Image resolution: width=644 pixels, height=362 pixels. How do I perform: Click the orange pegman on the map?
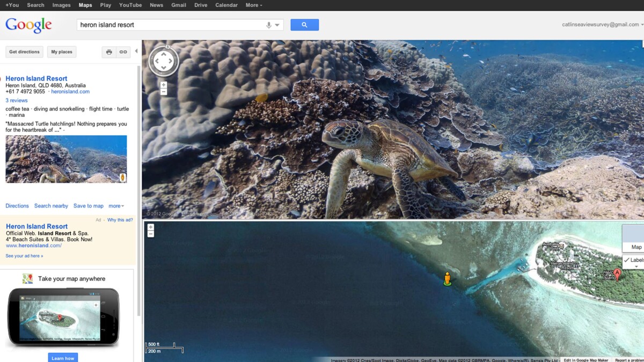[447, 278]
